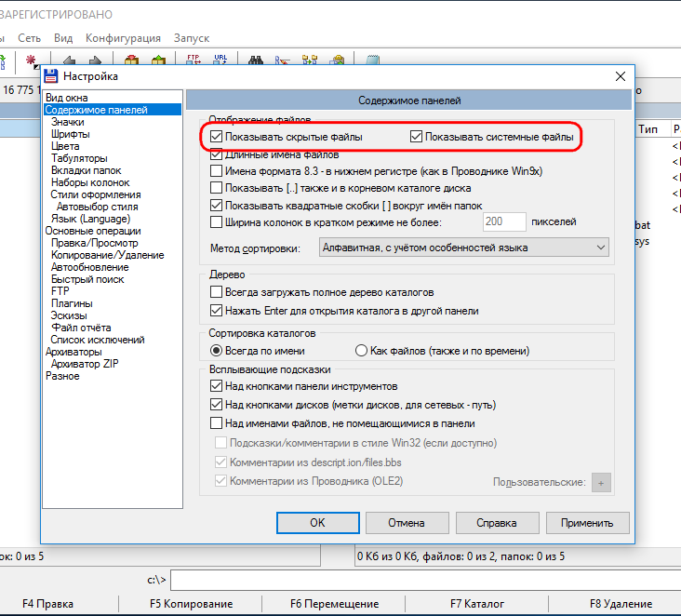Click the F6 Перемещение button
Screen dimensions: 681x616
(x=334, y=604)
